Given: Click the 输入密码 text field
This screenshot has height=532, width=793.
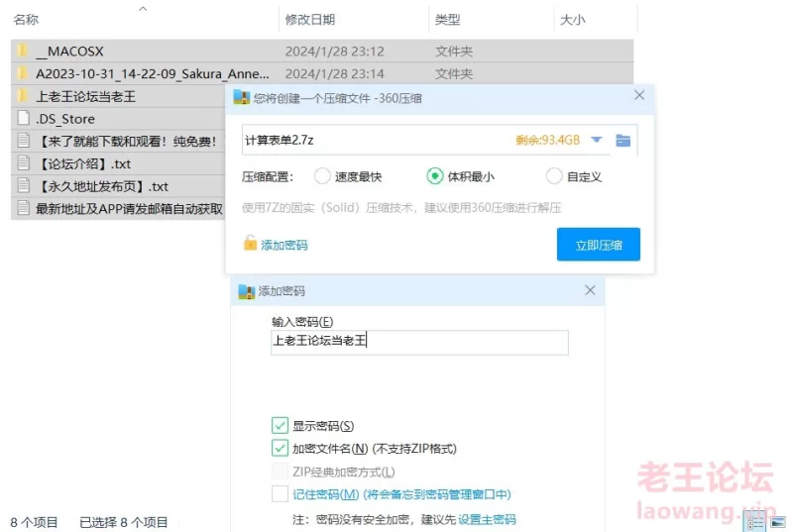Looking at the screenshot, I should (419, 342).
